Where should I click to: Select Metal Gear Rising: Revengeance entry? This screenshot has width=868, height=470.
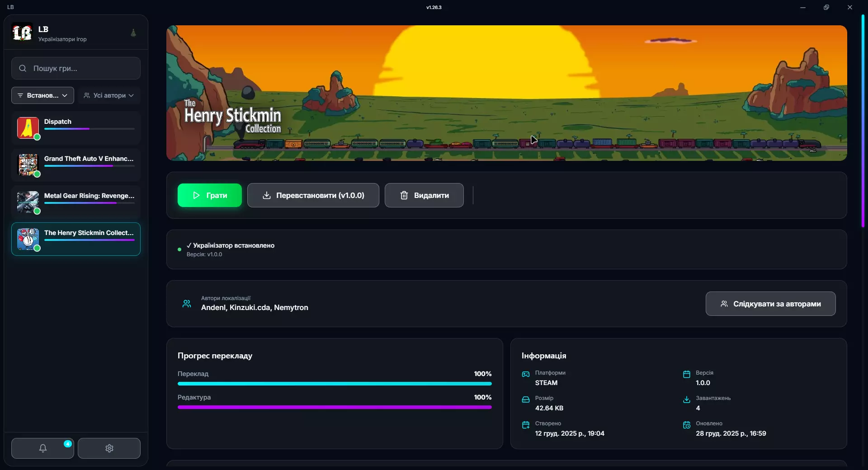coord(76,202)
